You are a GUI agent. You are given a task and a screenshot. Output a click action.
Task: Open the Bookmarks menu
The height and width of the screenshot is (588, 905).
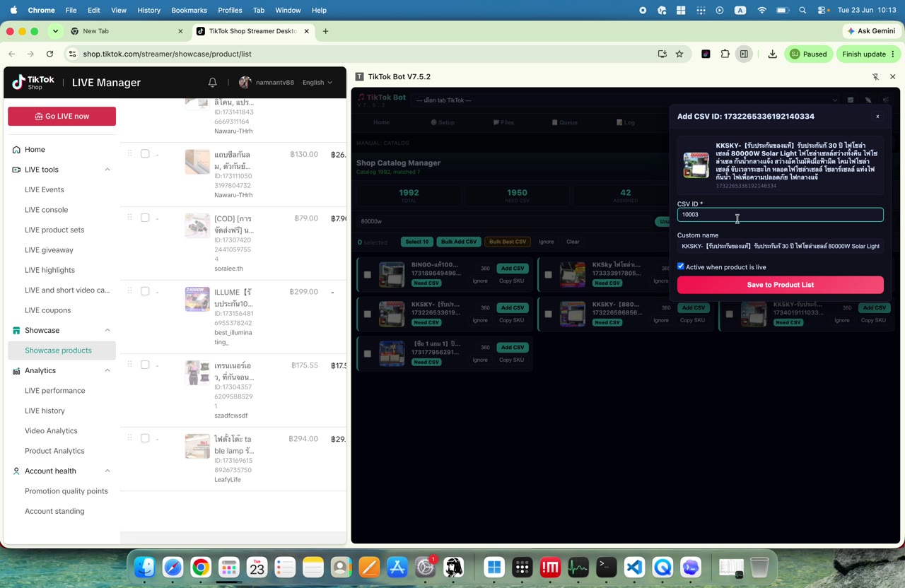click(x=189, y=10)
